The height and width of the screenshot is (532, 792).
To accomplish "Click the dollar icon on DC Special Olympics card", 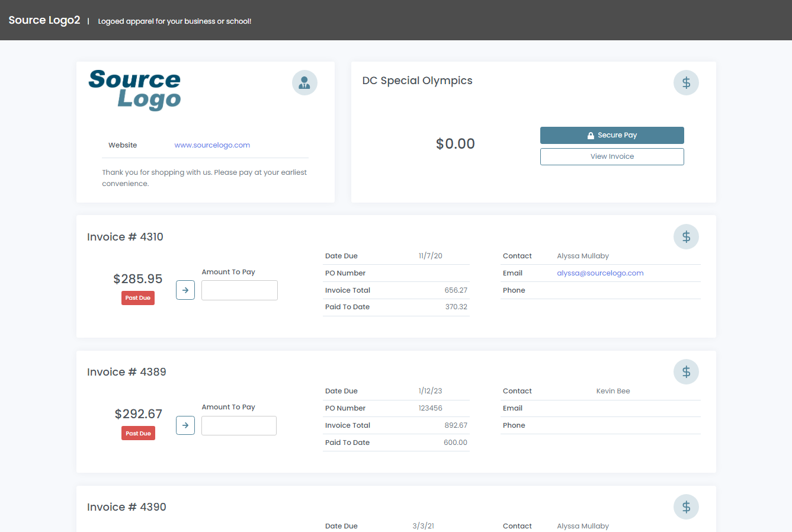I will click(686, 82).
